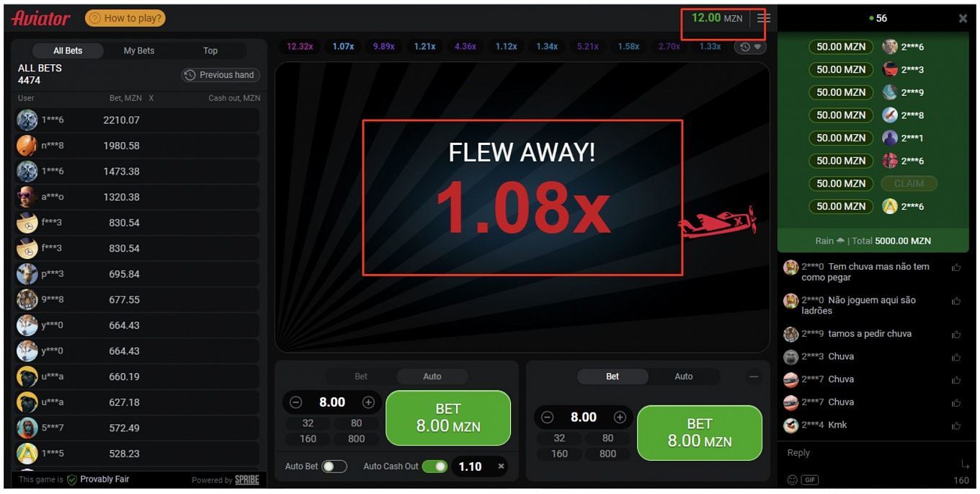Open the emoji picker in chat
This screenshot has height=494, width=980.
tap(793, 480)
